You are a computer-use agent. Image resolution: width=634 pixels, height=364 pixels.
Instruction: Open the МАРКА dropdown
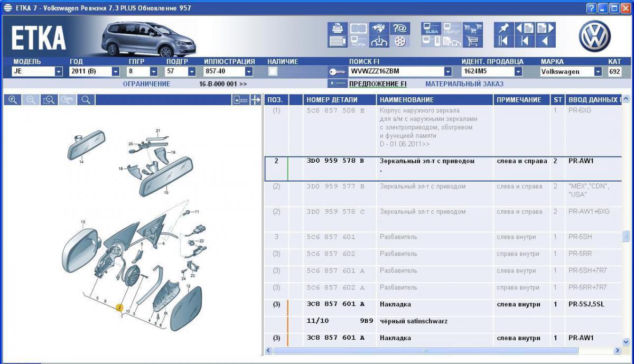click(x=598, y=72)
